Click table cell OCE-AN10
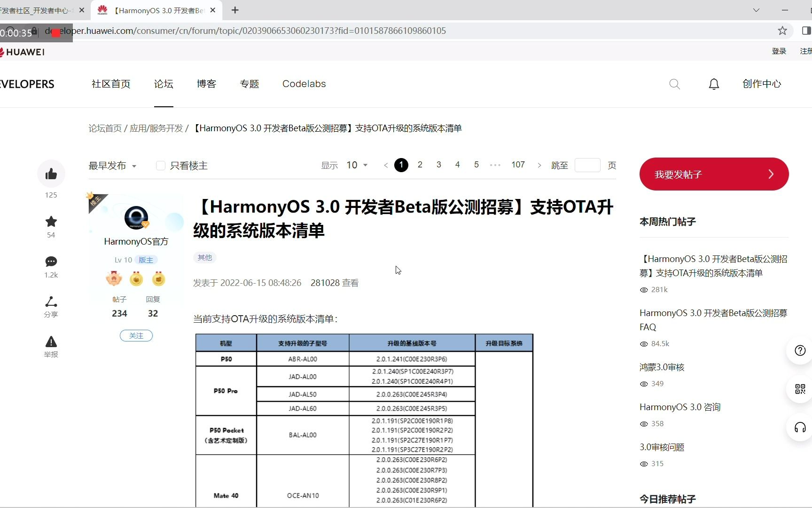This screenshot has height=508, width=812. coord(303,495)
